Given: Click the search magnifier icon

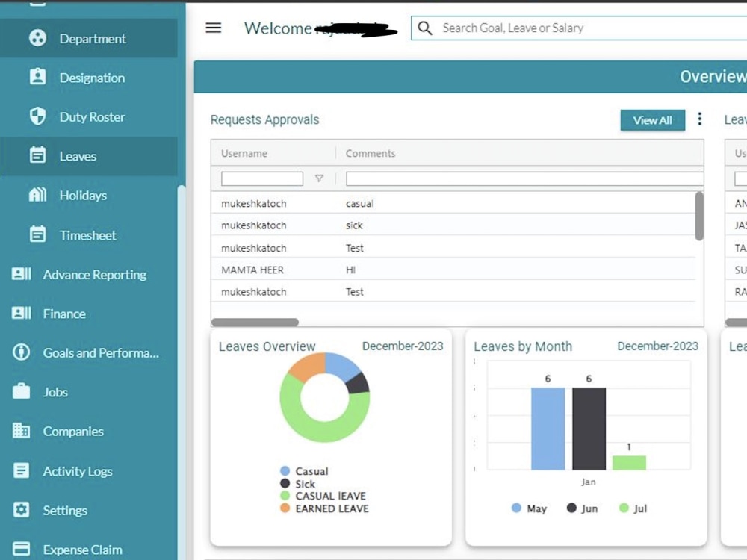Looking at the screenshot, I should coord(425,28).
